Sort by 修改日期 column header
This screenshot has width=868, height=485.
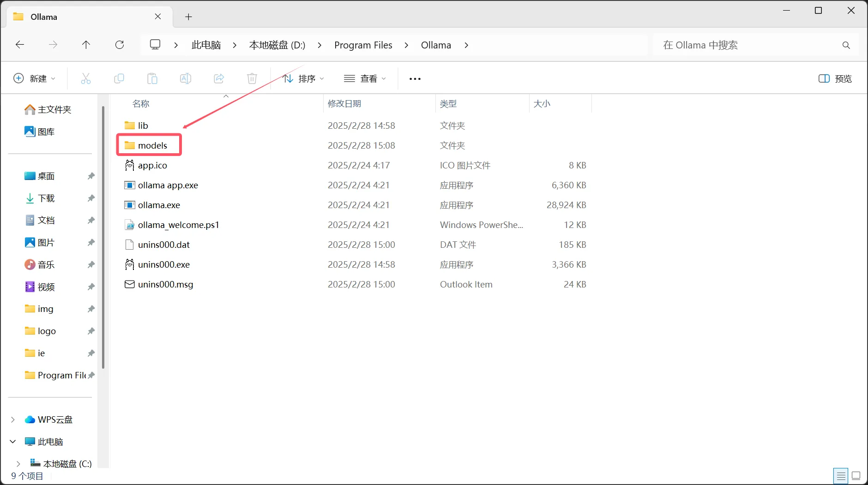[x=344, y=103]
